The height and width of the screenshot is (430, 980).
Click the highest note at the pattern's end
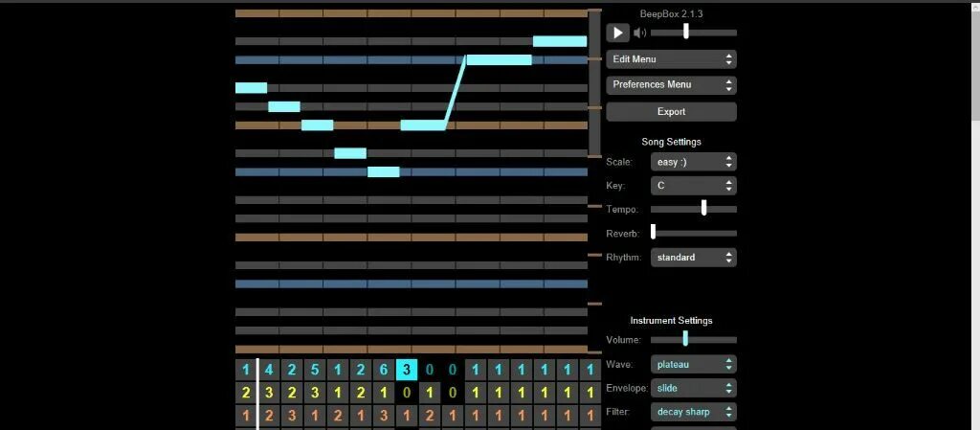pyautogui.click(x=560, y=41)
